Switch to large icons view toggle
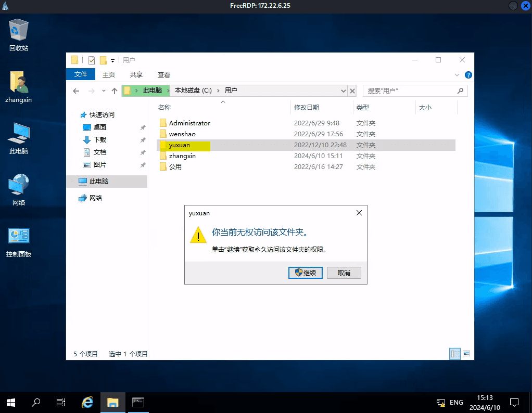532x413 pixels. pos(466,354)
